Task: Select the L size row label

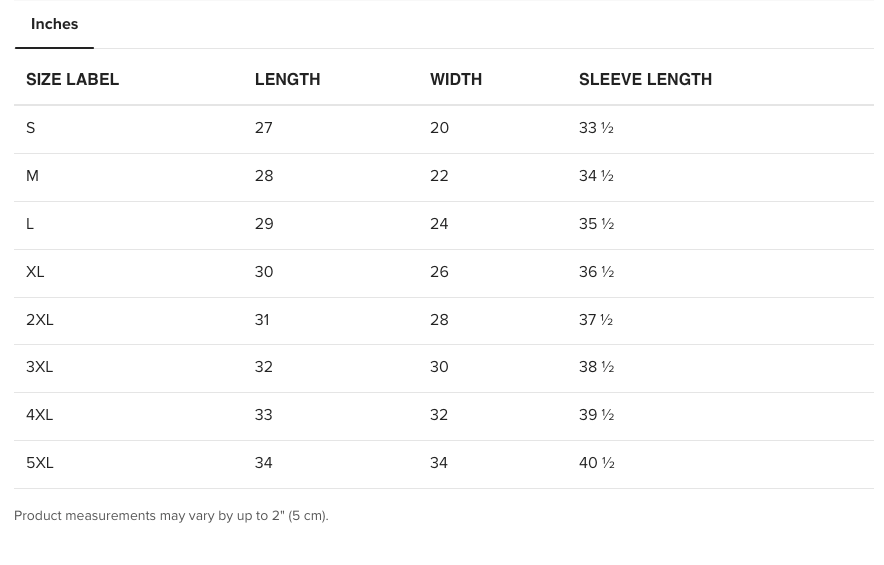Action: click(31, 224)
